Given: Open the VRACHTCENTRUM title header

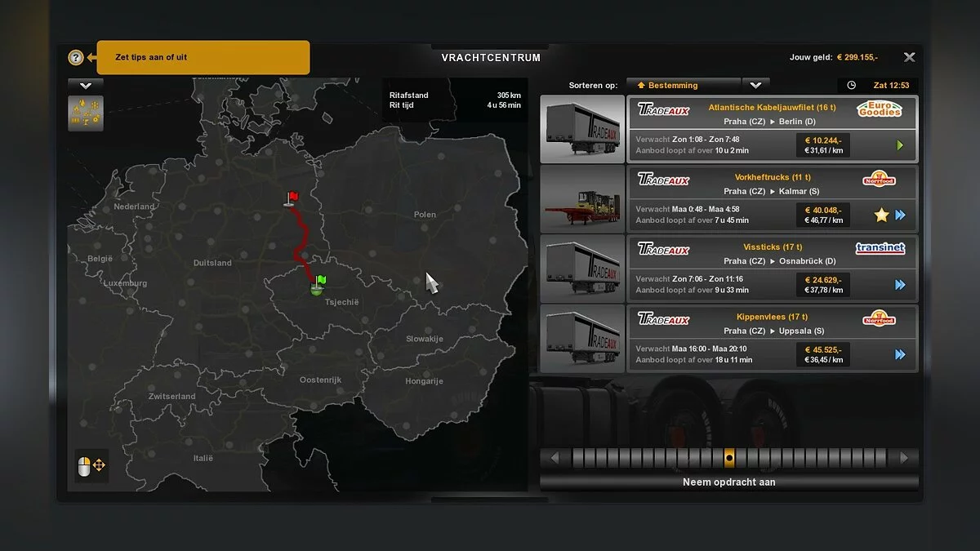Looking at the screenshot, I should coord(491,57).
